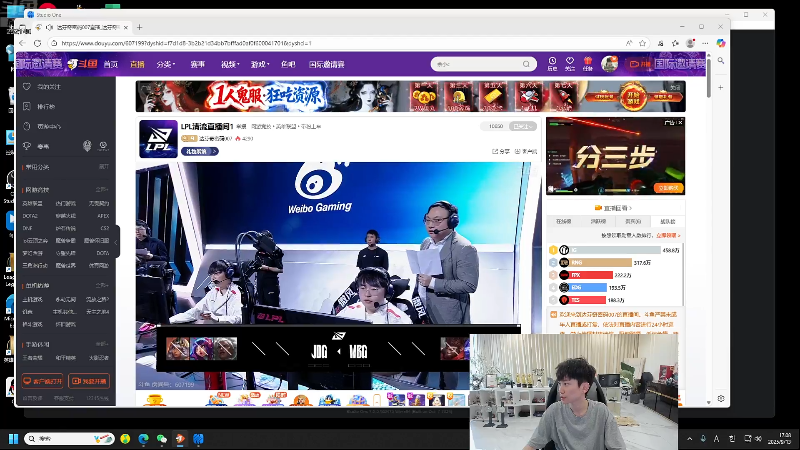Click the orange button on side ad
Image resolution: width=800 pixels, height=450 pixels.
tap(668, 188)
